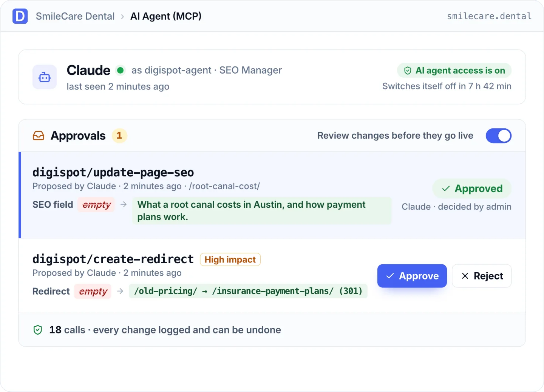Click the blue D logo icon
Screen dimensions: 544x392
[x=20, y=16]
